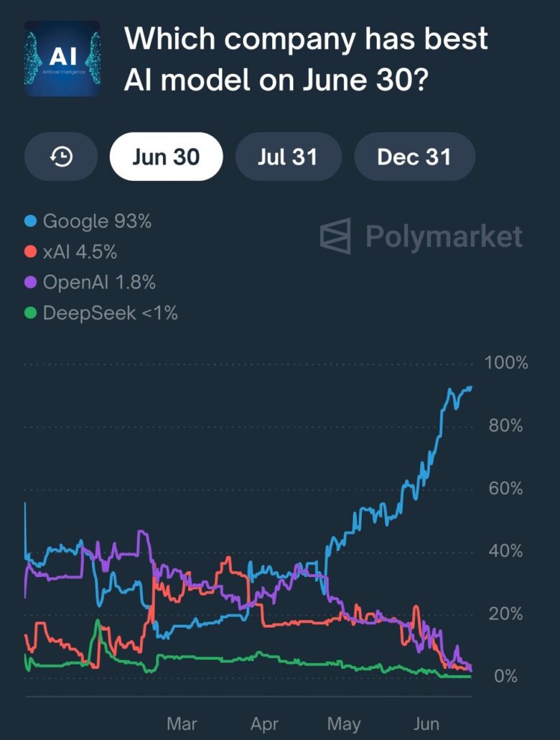Image resolution: width=560 pixels, height=740 pixels.
Task: Select the xAI 4.5% legend entry
Action: click(x=80, y=252)
